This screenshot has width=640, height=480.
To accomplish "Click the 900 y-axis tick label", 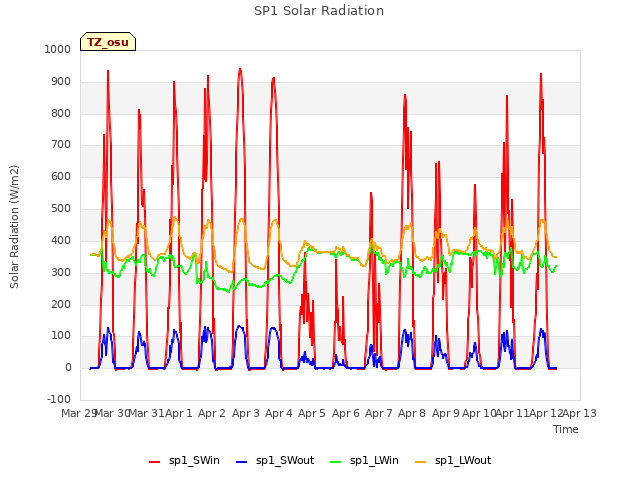I will (x=61, y=82).
